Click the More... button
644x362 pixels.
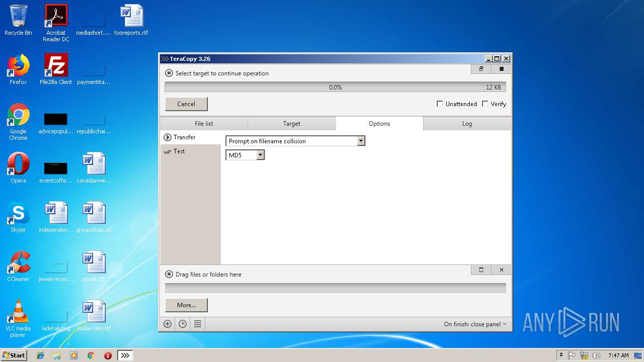[186, 305]
